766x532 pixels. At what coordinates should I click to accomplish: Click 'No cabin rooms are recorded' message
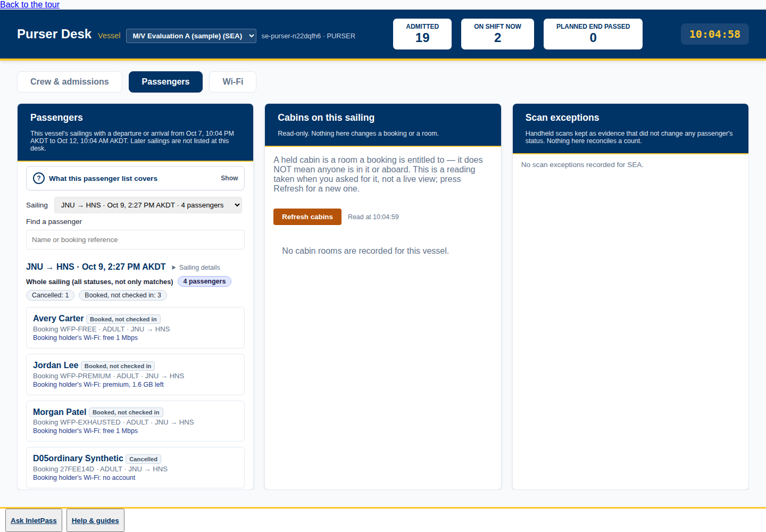pyautogui.click(x=365, y=251)
